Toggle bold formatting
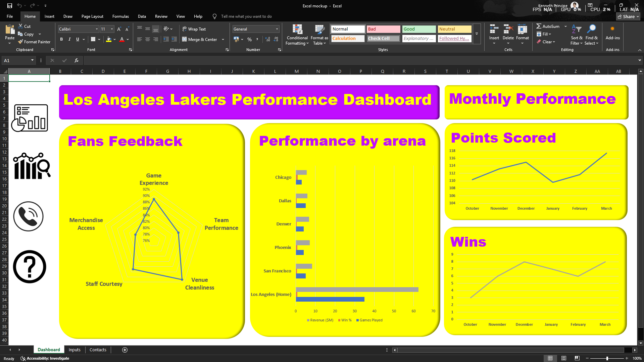Image resolution: width=644 pixels, height=362 pixels. 61,39
